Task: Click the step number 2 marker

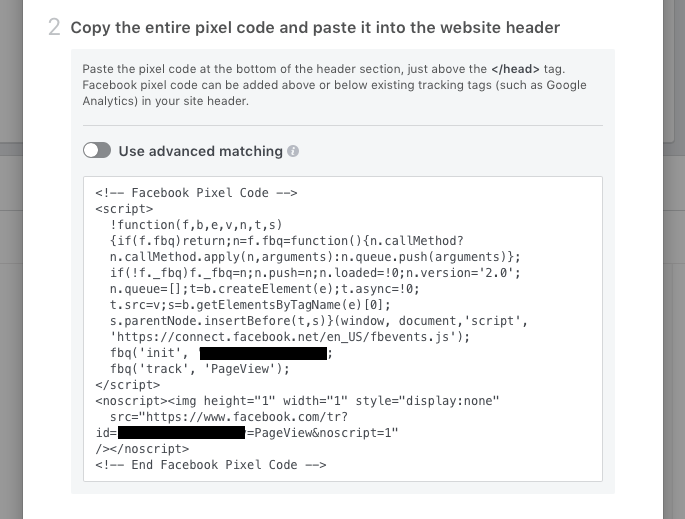Action: [54, 28]
